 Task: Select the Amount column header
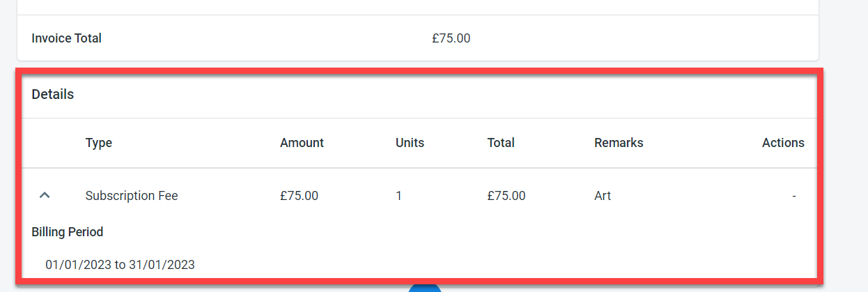[302, 143]
